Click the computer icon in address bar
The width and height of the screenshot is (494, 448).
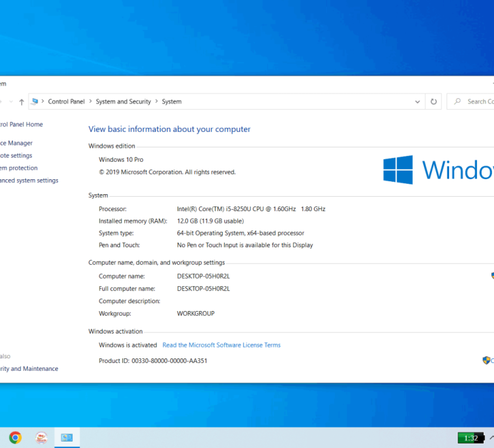(x=35, y=101)
